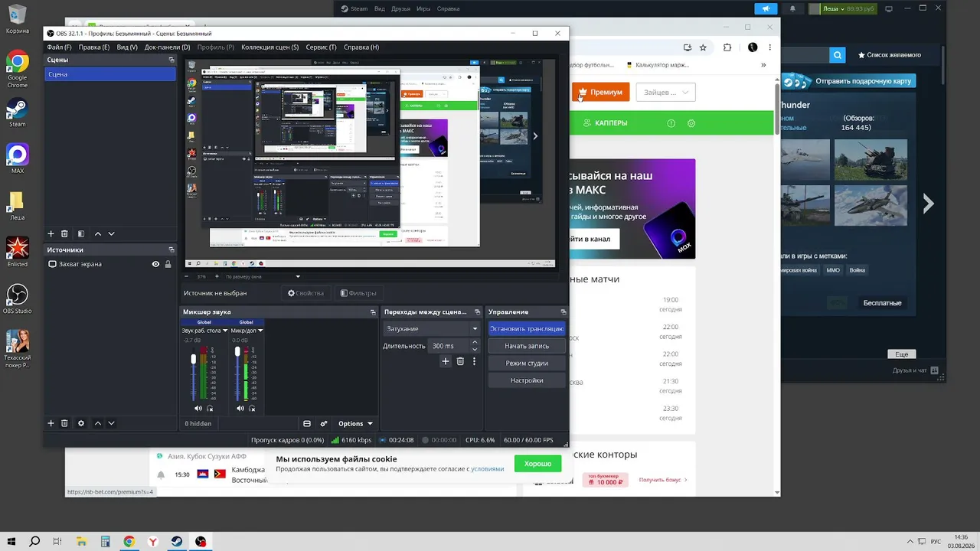The height and width of the screenshot is (551, 980).
Task: Expand Звук раб. стола channel menu
Action: pos(225,331)
